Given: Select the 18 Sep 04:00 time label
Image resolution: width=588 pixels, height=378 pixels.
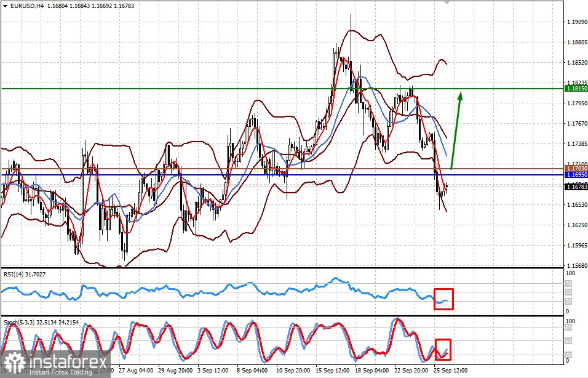Looking at the screenshot, I should pyautogui.click(x=371, y=370).
